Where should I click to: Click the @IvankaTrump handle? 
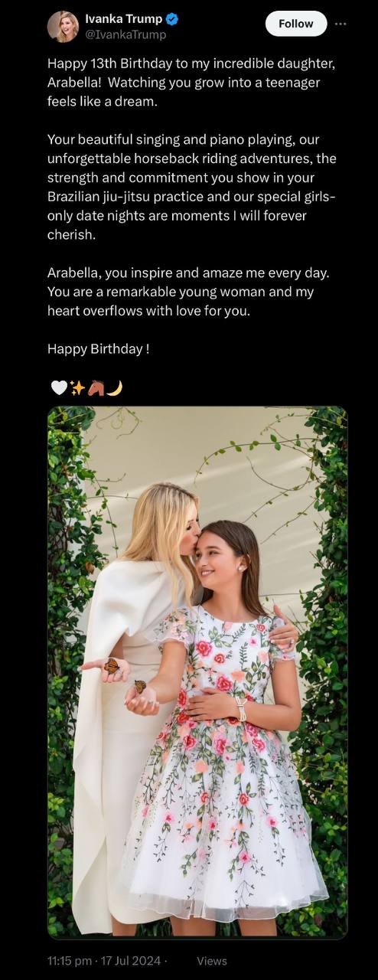(x=125, y=34)
